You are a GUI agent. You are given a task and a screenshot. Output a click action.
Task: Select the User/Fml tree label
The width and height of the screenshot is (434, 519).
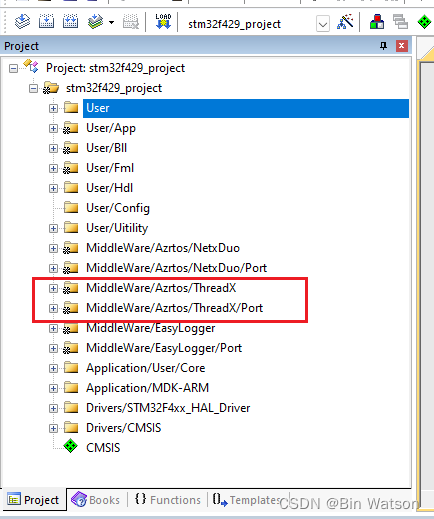click(110, 168)
